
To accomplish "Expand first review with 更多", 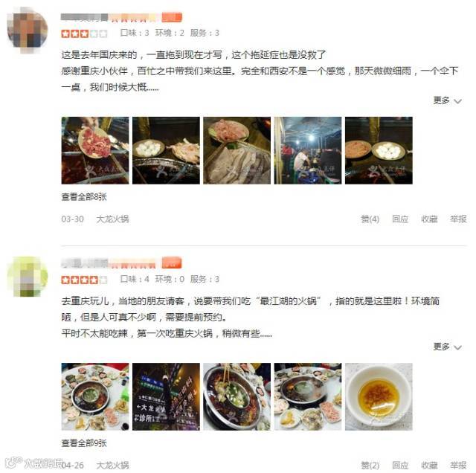I will coord(447,100).
